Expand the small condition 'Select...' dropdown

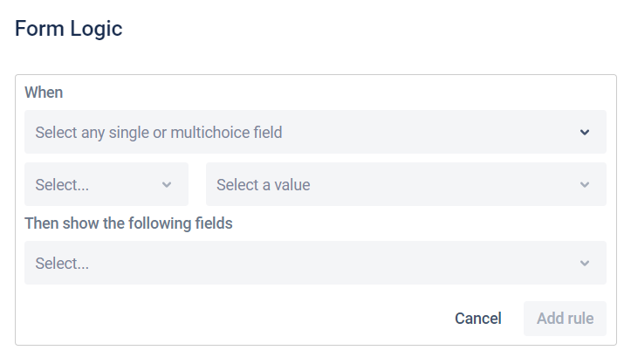[106, 185]
